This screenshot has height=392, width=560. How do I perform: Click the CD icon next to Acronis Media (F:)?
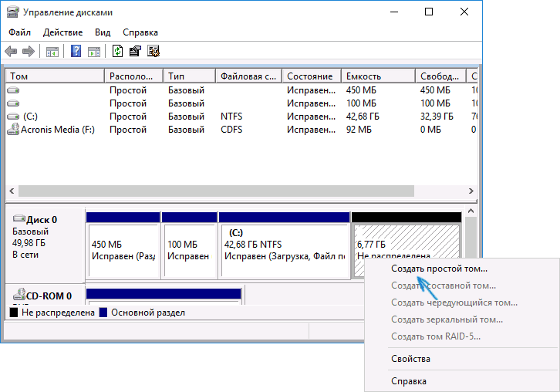click(13, 129)
